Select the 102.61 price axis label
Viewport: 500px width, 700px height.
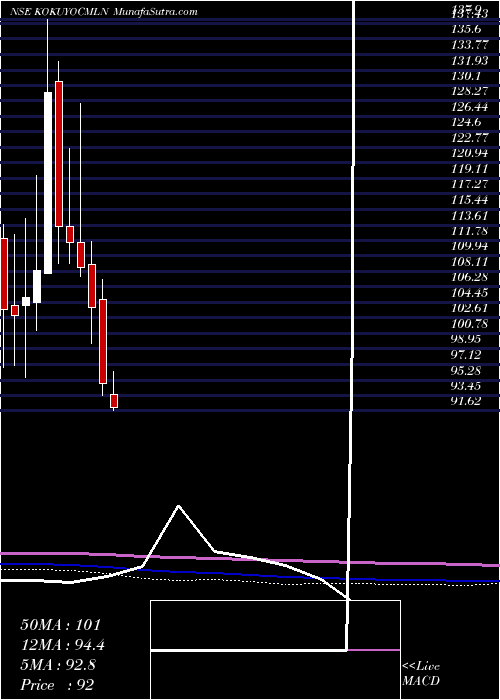[x=470, y=308]
